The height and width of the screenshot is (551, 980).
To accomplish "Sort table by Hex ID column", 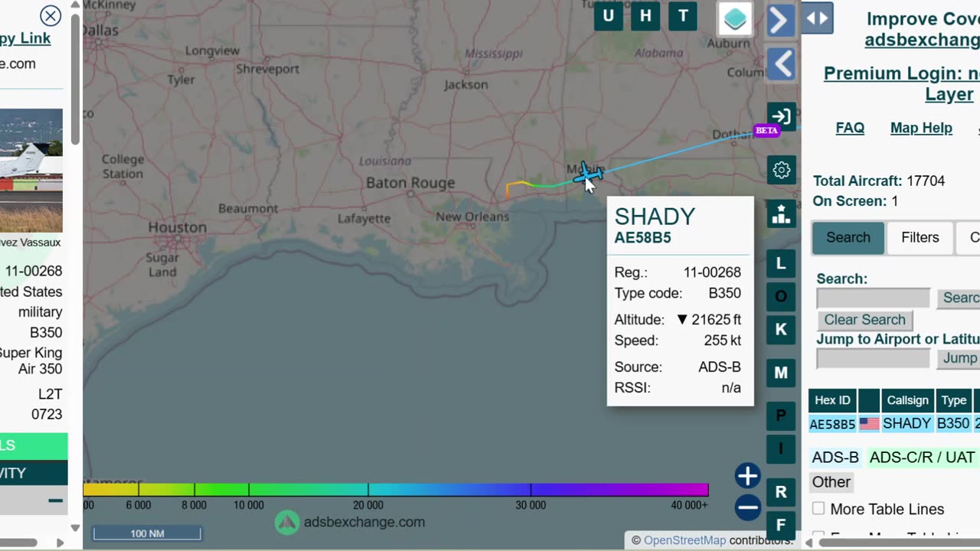I will click(832, 400).
